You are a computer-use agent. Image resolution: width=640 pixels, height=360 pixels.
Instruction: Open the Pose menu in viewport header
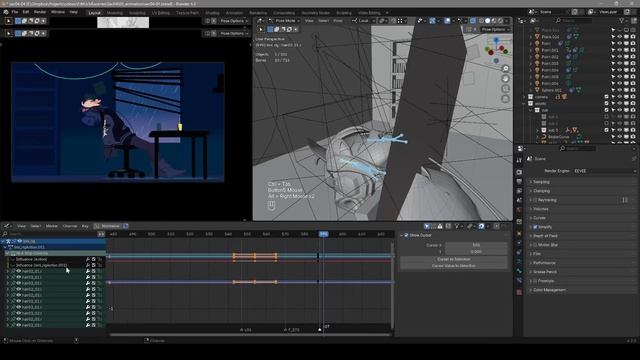(338, 20)
